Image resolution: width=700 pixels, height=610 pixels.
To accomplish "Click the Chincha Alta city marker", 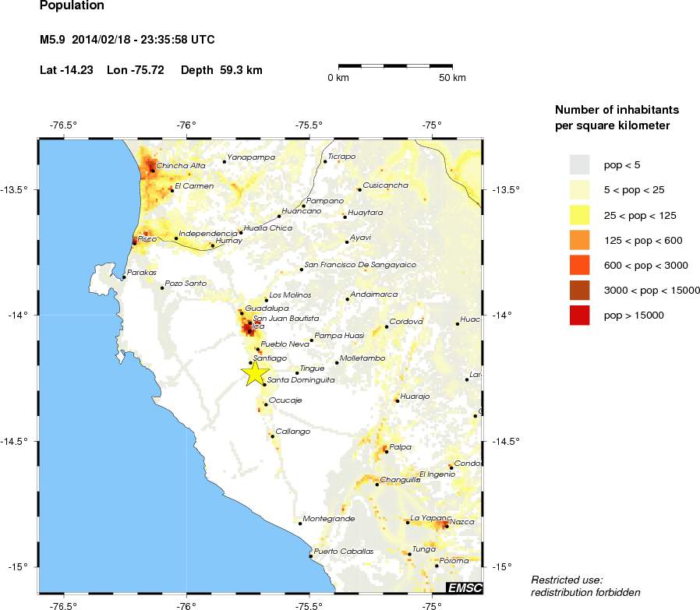I will 153,168.
